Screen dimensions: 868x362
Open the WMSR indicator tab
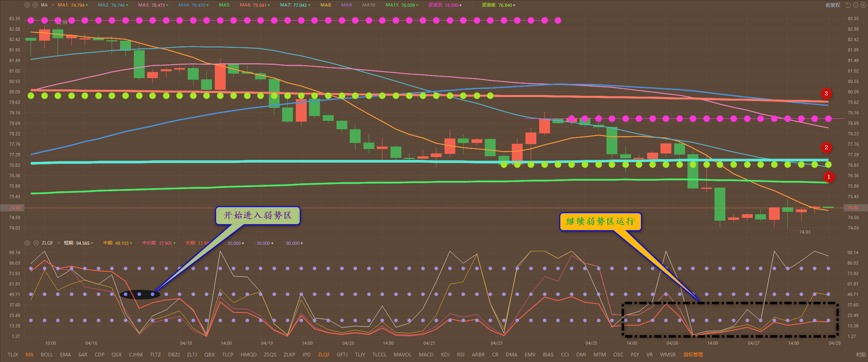668,355
